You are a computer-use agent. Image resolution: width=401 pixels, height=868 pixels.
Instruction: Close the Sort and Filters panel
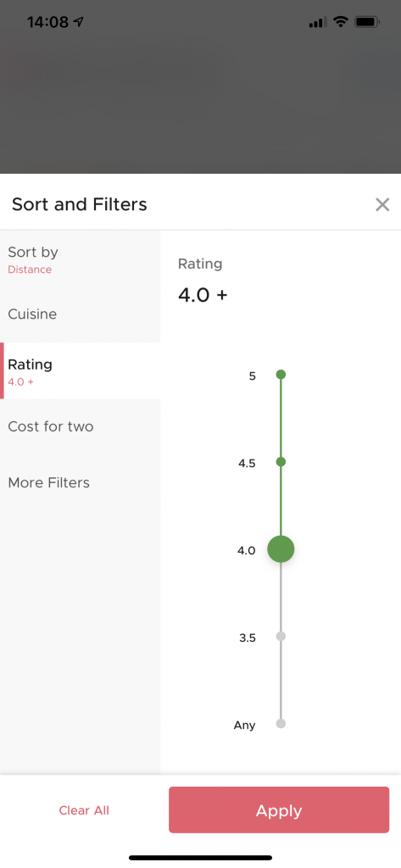pyautogui.click(x=382, y=205)
